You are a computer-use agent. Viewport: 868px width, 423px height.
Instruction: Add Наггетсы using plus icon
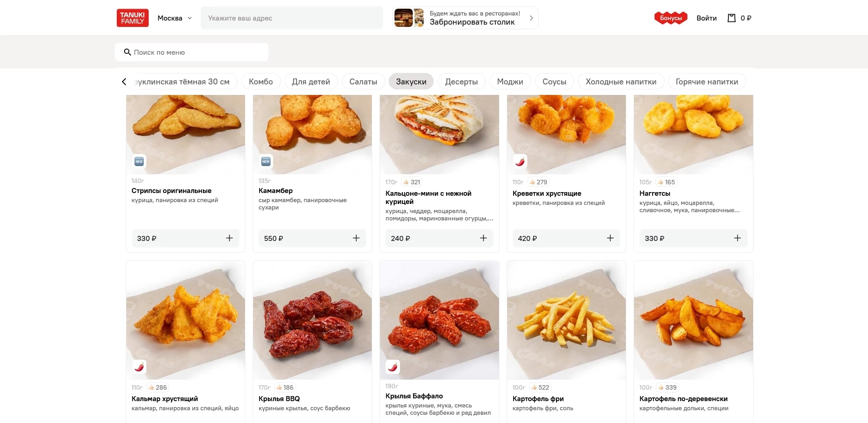[737, 238]
